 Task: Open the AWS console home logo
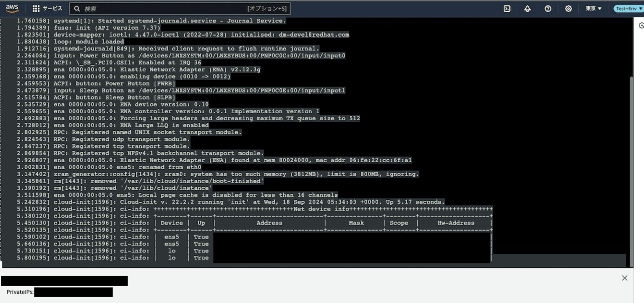tap(12, 8)
